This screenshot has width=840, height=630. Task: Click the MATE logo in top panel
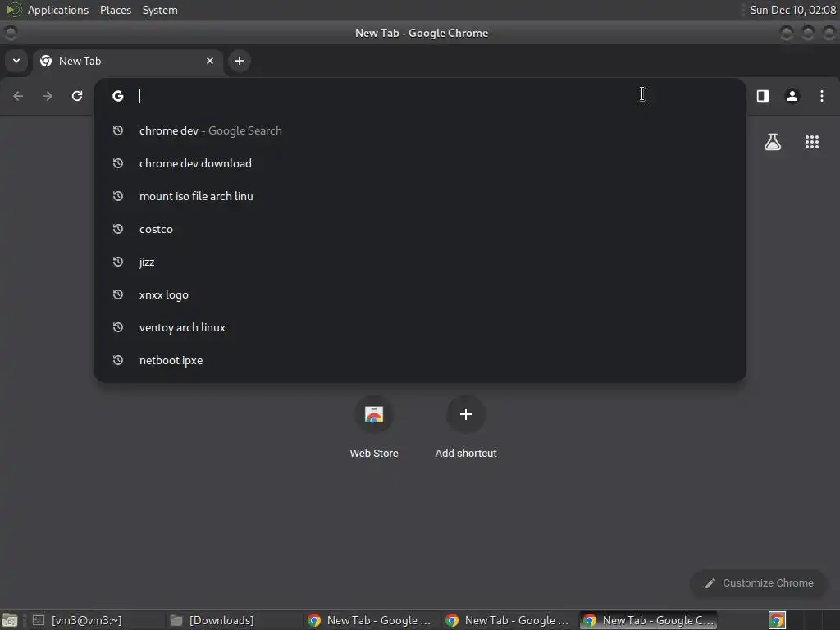(x=13, y=10)
